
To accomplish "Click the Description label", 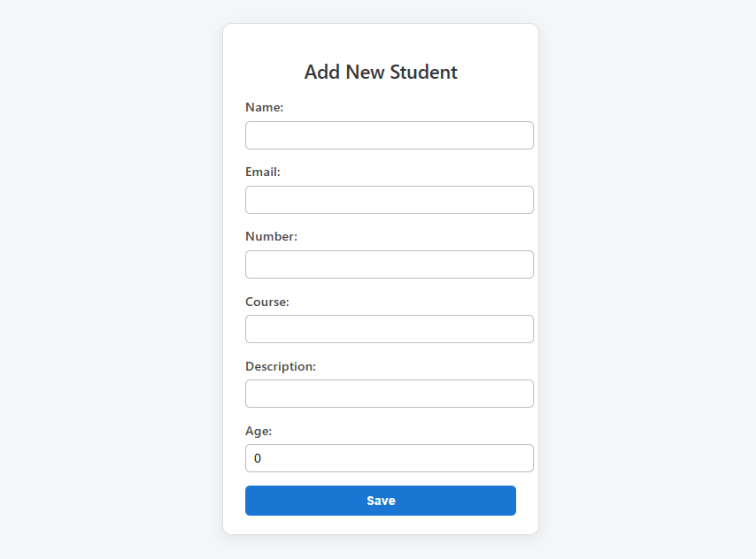I will (280, 366).
